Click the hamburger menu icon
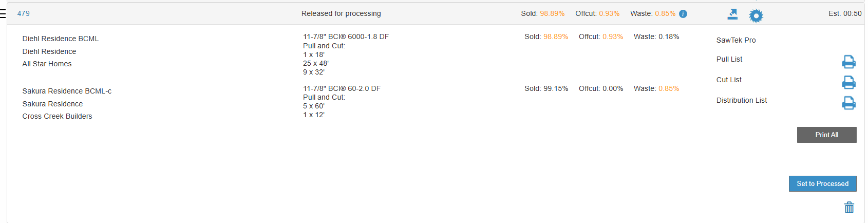This screenshot has width=868, height=223. 3,14
